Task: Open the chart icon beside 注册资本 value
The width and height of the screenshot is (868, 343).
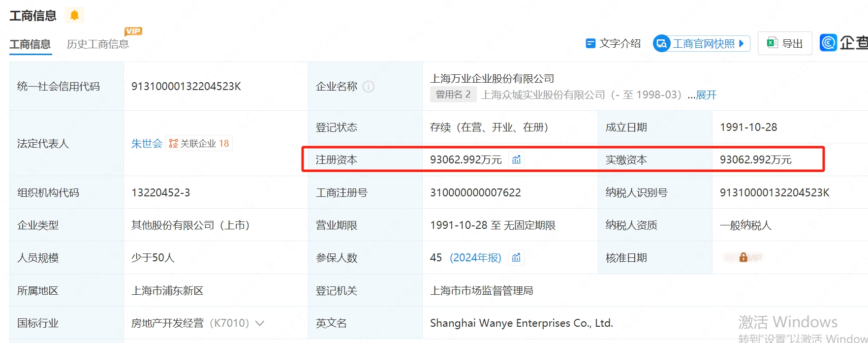Action: 516,159
